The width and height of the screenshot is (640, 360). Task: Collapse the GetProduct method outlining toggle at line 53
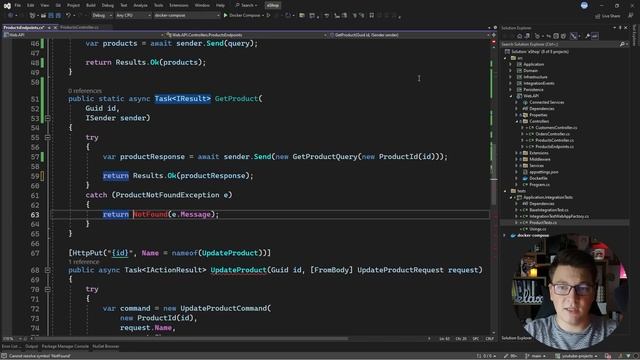point(47,118)
